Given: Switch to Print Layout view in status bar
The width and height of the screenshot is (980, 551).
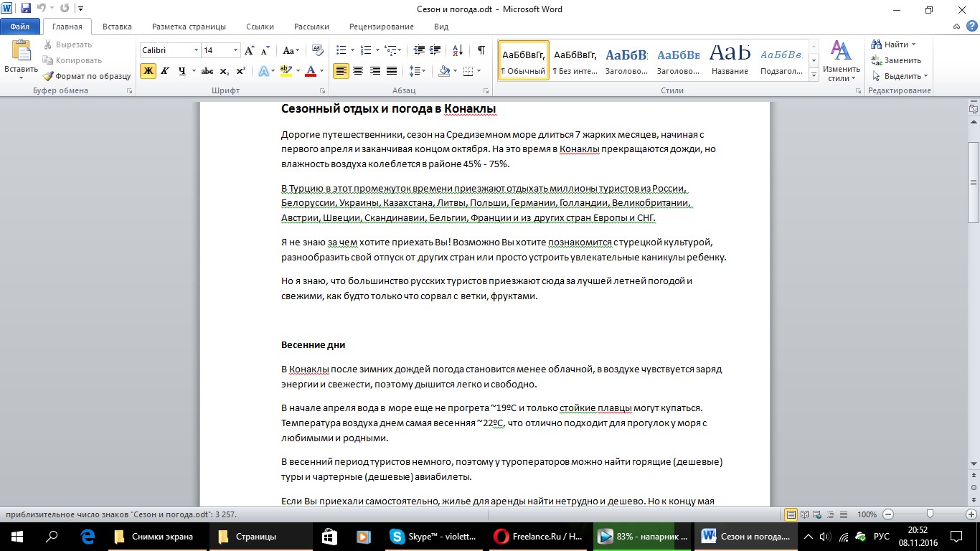Looking at the screenshot, I should [x=791, y=514].
